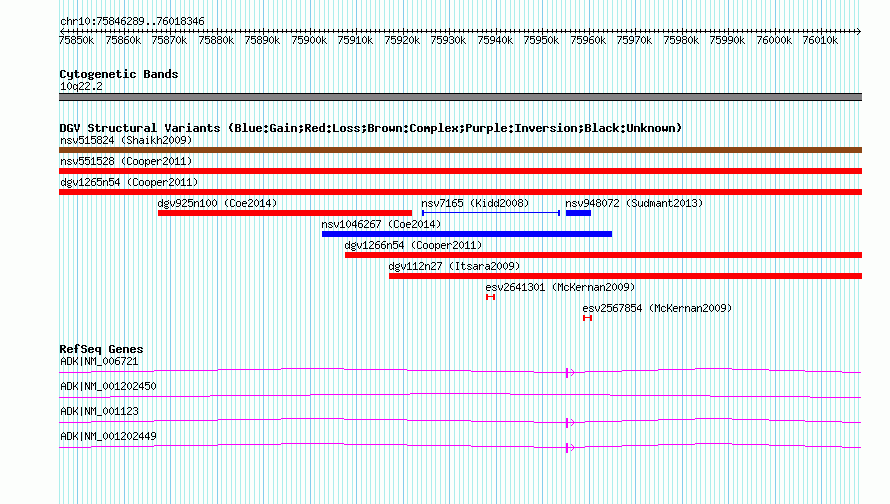Click the Cytogenetic Bands track title

point(119,74)
